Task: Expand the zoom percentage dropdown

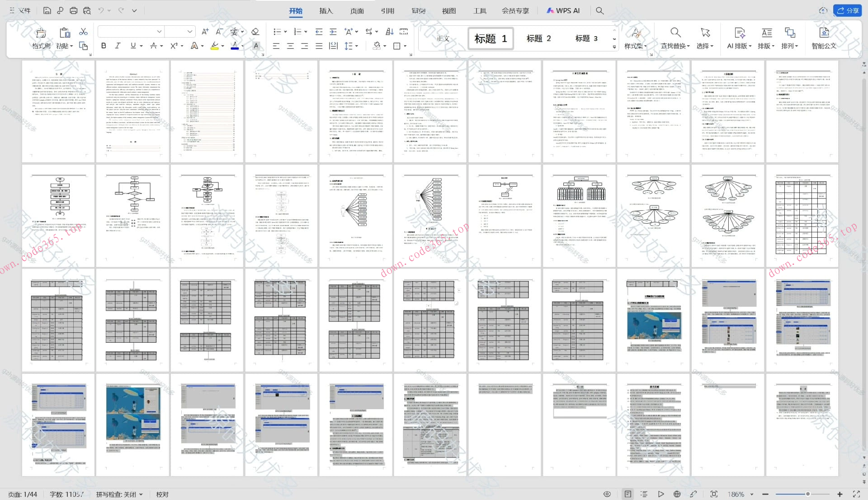Action: (x=752, y=494)
